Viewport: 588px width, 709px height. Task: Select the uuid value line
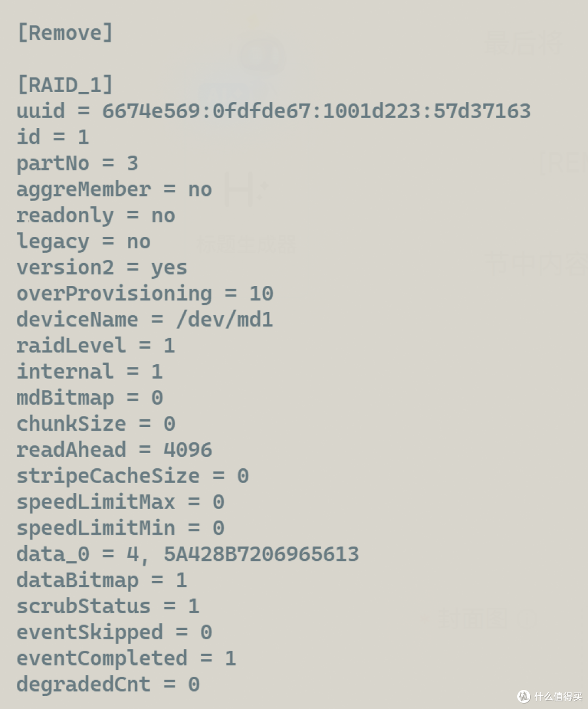tap(273, 111)
